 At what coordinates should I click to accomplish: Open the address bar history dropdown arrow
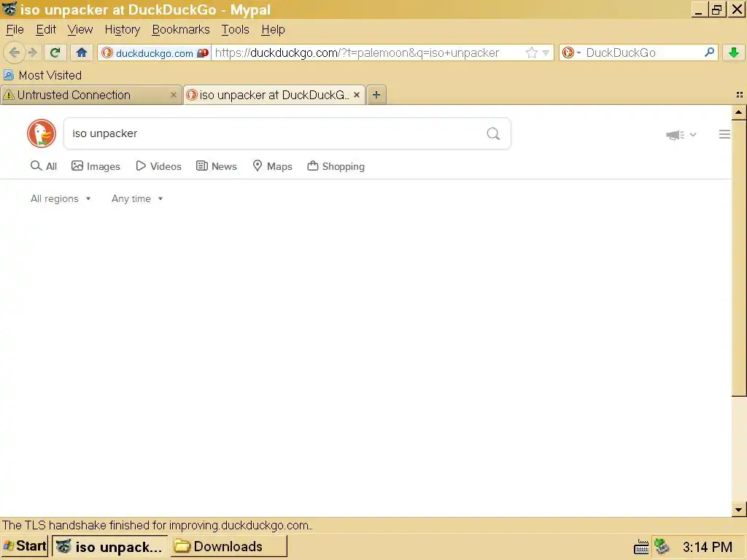click(x=546, y=52)
